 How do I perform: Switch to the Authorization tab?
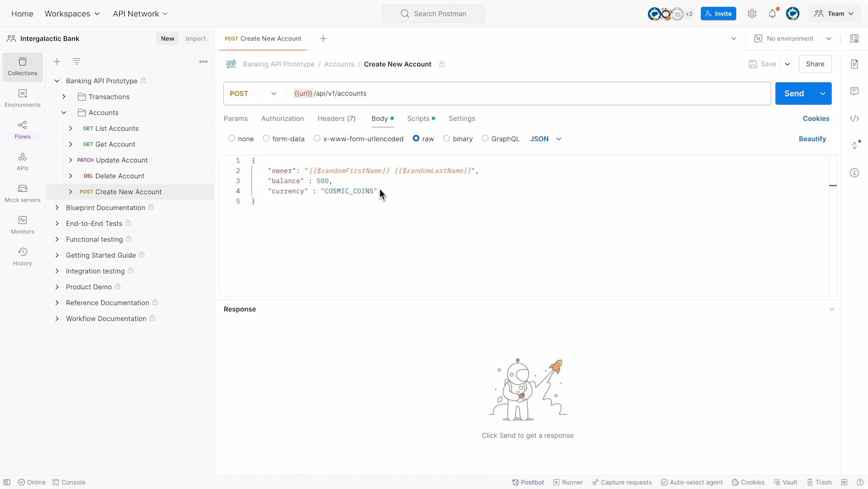(282, 119)
